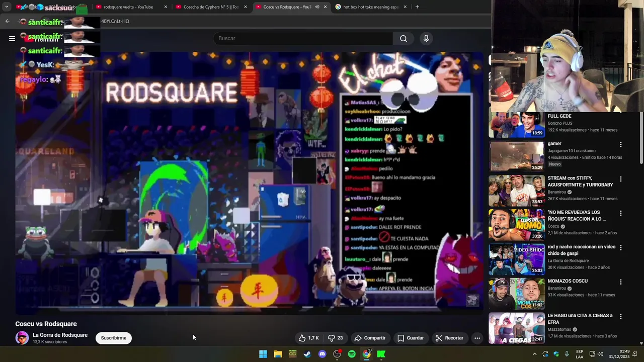
Task: Open options menu for STREAM con STIFFY video
Action: (620, 179)
